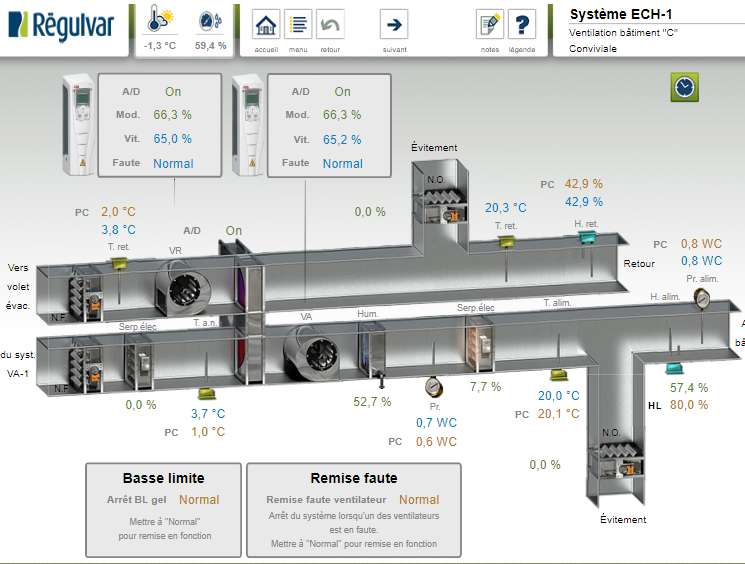Viewport: 745px width, 564px height.
Task: Open Remise faute ventilateur Normal selector
Action: (x=419, y=499)
